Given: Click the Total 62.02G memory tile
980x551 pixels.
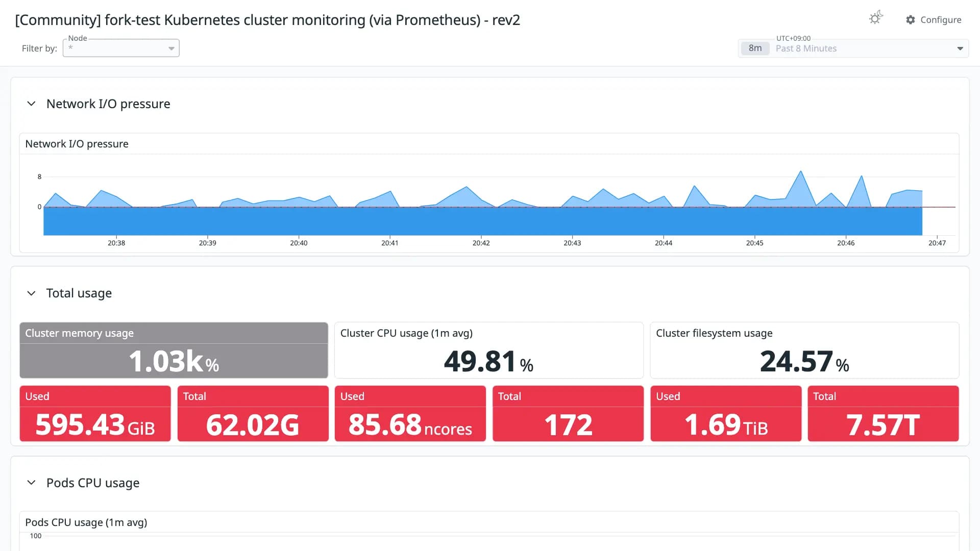Looking at the screenshot, I should click(253, 414).
